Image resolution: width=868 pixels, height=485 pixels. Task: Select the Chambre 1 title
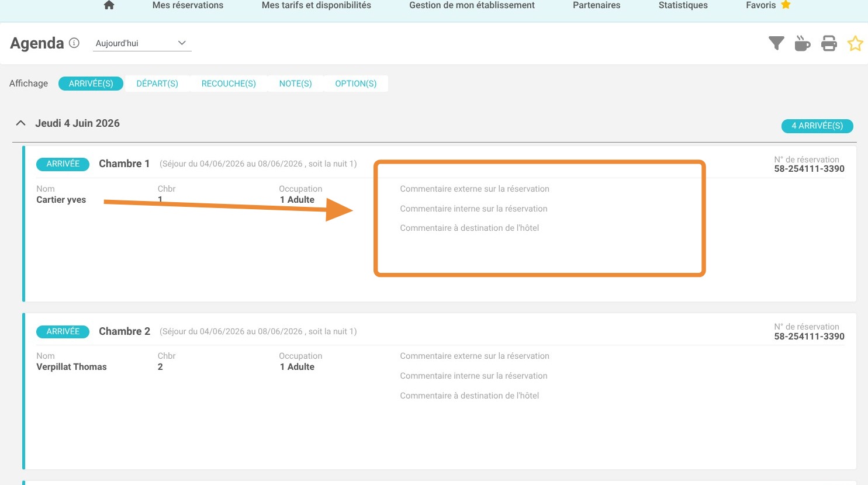coord(125,164)
